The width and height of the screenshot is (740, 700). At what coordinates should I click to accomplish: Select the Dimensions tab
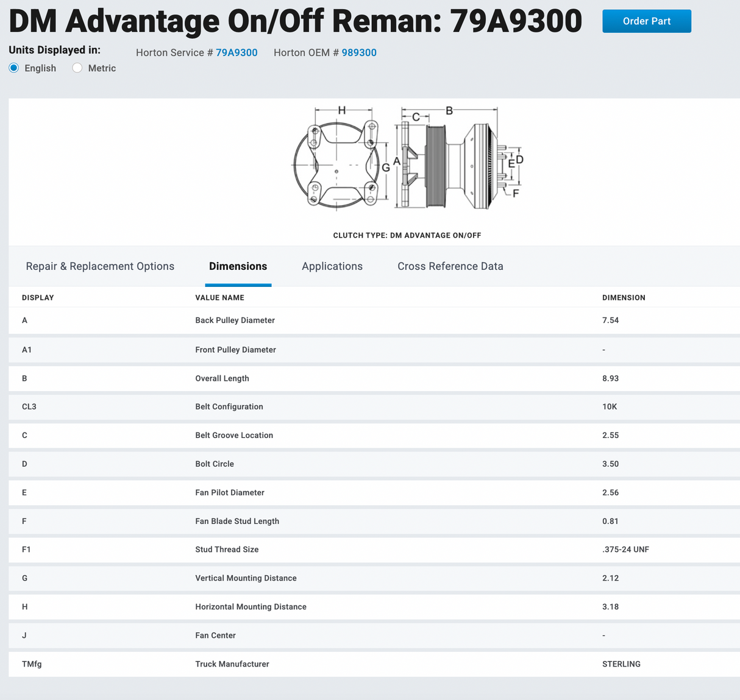click(238, 266)
